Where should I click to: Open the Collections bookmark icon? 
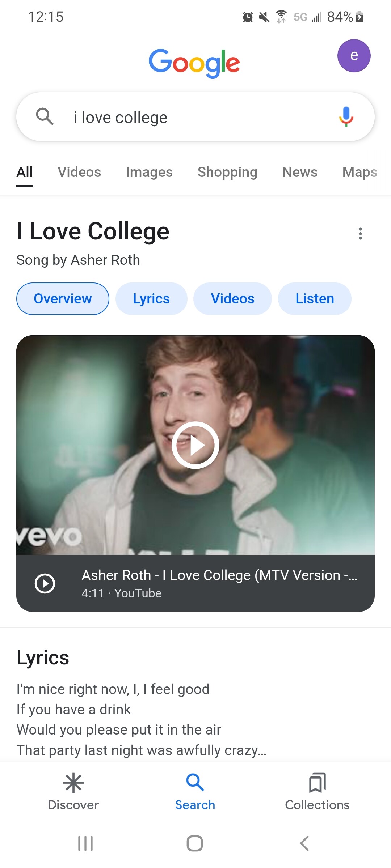click(317, 783)
